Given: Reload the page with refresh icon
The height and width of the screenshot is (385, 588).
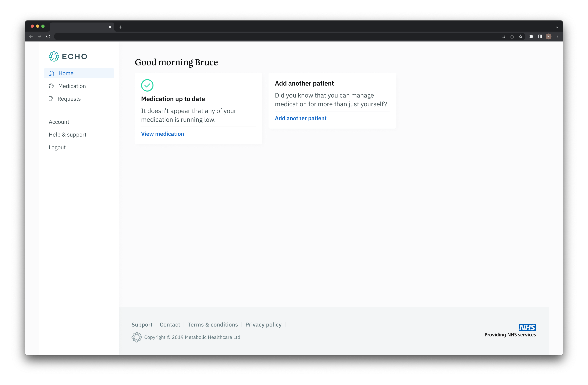Looking at the screenshot, I should coord(48,37).
